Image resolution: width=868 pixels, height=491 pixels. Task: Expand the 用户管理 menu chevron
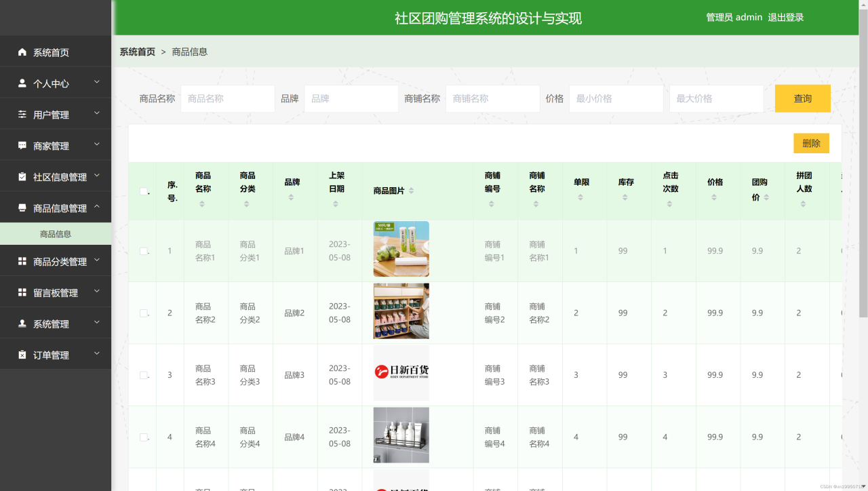(96, 113)
